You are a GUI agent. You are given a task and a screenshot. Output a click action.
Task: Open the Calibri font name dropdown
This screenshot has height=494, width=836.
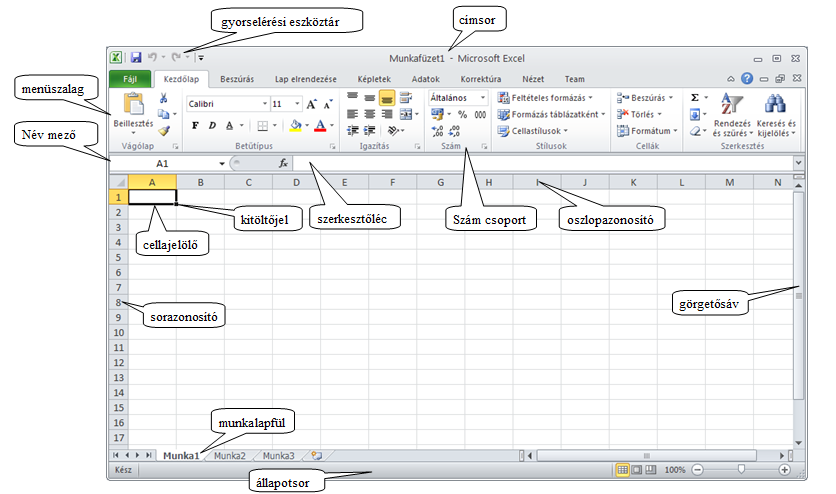coord(264,103)
